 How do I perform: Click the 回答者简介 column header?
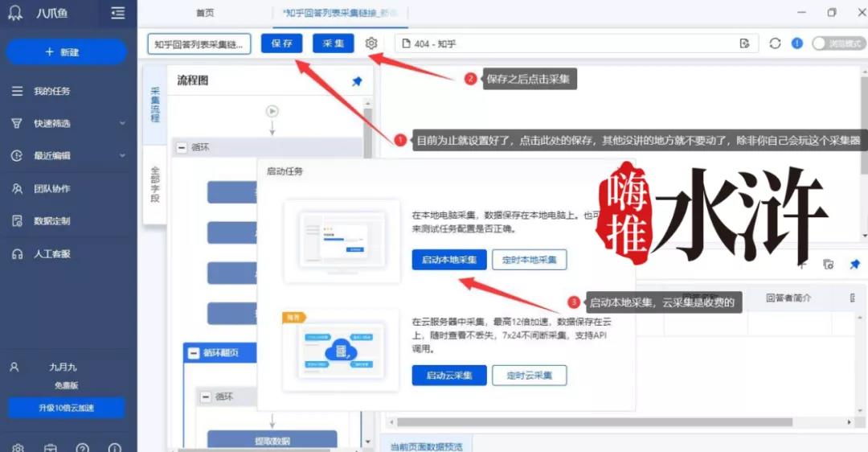coord(788,298)
